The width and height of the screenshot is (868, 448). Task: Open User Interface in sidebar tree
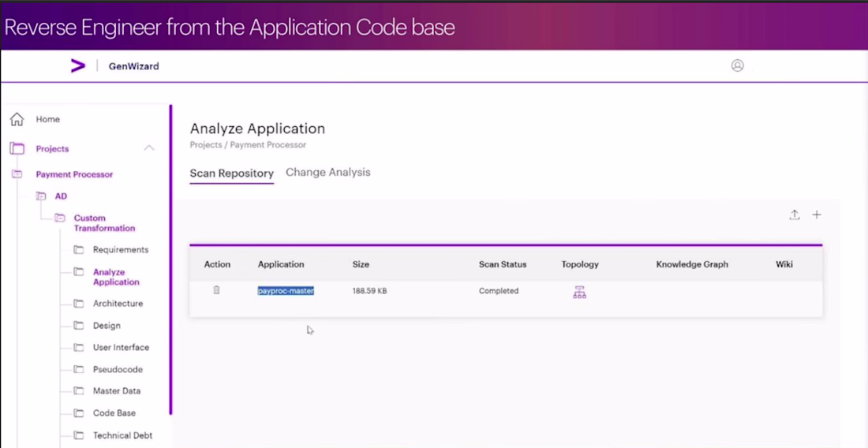click(x=121, y=347)
